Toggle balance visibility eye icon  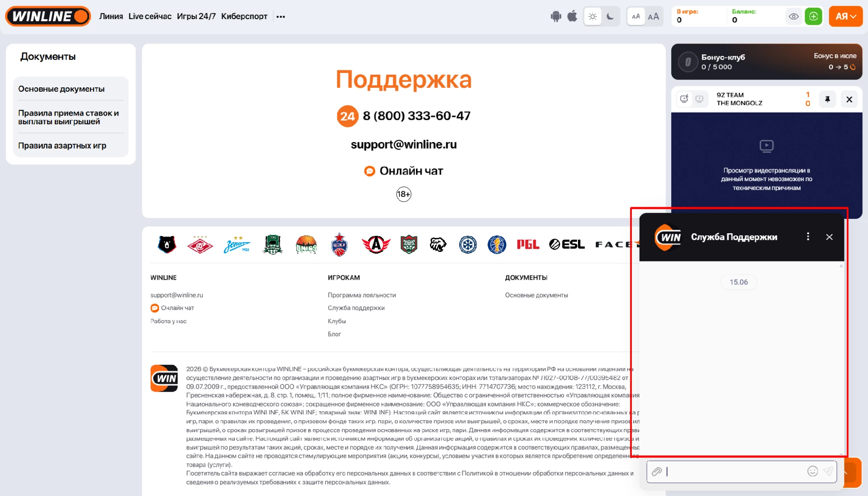(793, 17)
